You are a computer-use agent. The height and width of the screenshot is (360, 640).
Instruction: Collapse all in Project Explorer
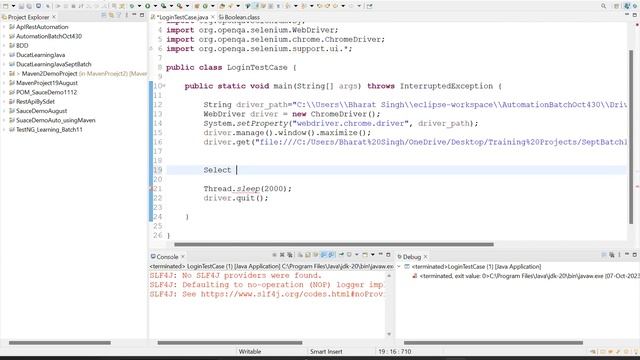(103, 16)
